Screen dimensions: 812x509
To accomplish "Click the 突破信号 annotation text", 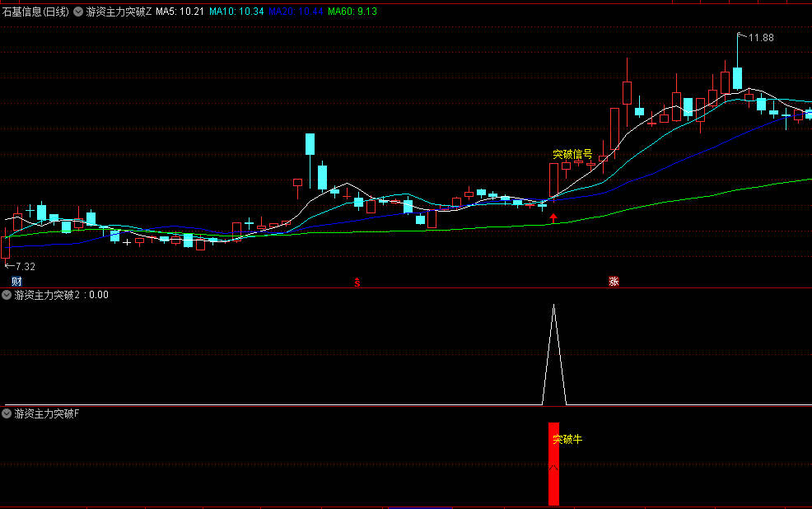I will 572,154.
